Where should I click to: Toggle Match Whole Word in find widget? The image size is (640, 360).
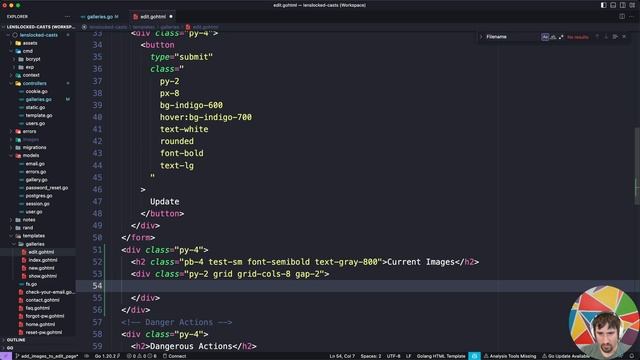pyautogui.click(x=553, y=37)
